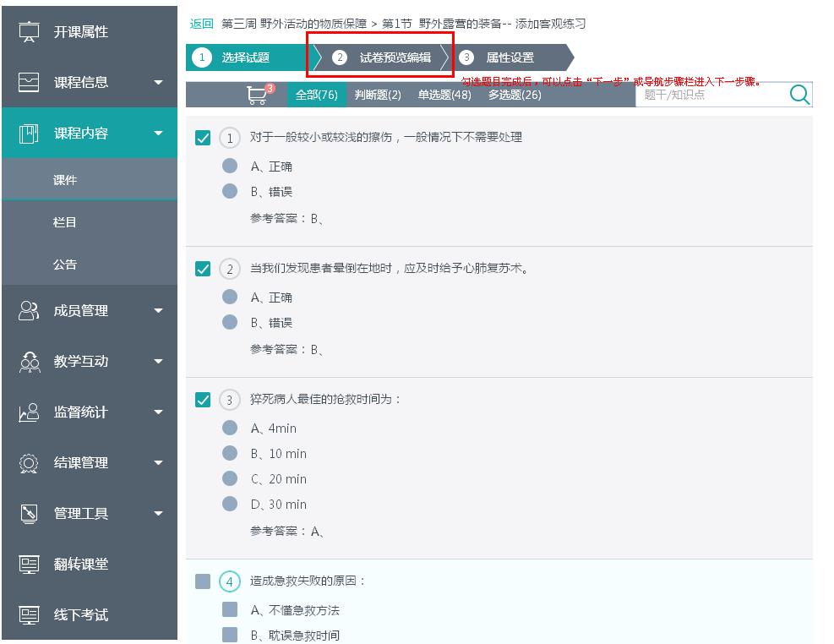Click the 成员管理 people icon
Image resolution: width=834 pixels, height=644 pixels.
coord(29,311)
